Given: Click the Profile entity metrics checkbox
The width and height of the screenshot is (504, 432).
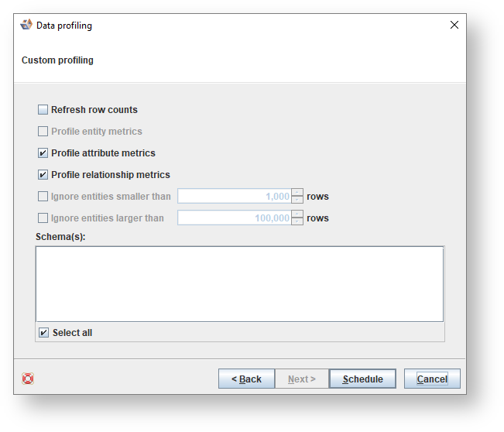Looking at the screenshot, I should [43, 132].
